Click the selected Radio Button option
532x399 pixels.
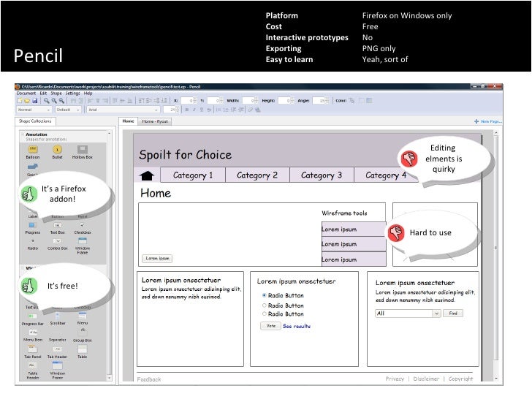(265, 295)
